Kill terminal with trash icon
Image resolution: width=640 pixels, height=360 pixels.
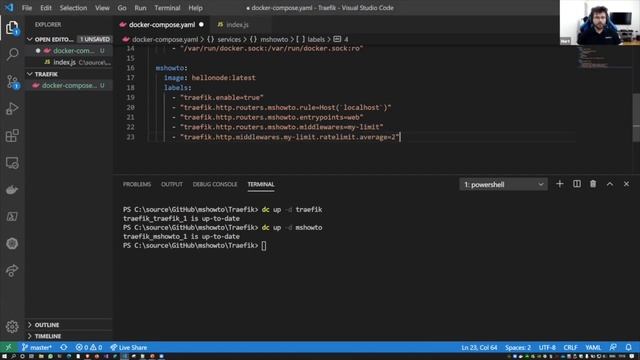coord(593,184)
